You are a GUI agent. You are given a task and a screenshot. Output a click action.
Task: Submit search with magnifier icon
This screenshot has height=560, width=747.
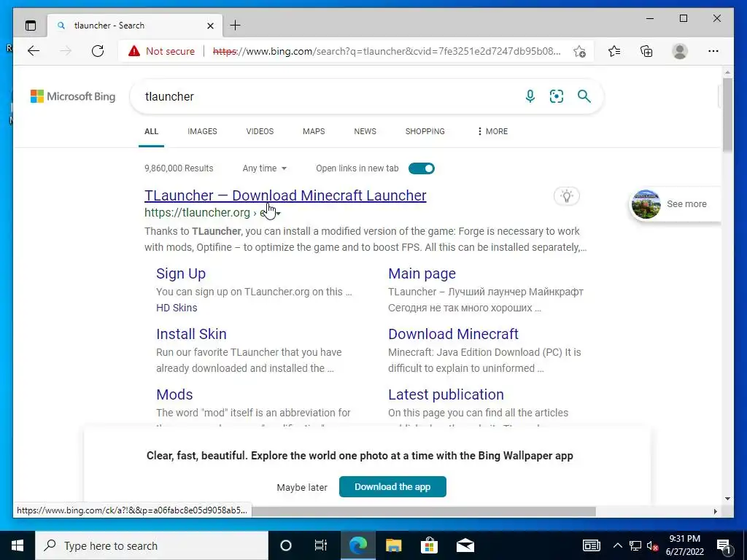[x=584, y=96]
